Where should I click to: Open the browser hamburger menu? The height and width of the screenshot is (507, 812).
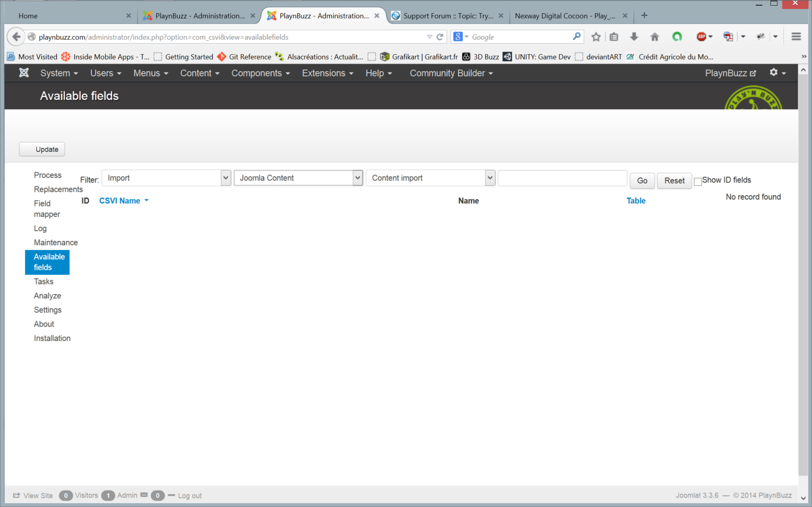click(x=796, y=37)
